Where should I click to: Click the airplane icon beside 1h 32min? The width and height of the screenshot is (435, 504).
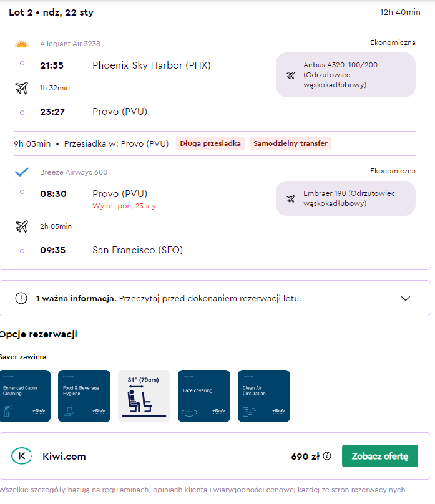22,88
